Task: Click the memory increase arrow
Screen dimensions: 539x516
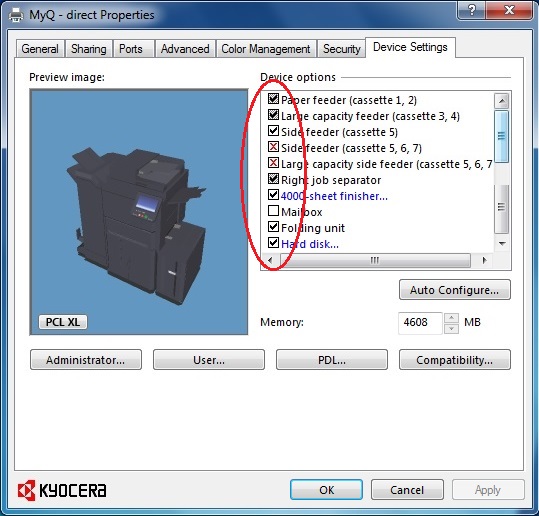Action: tap(451, 318)
